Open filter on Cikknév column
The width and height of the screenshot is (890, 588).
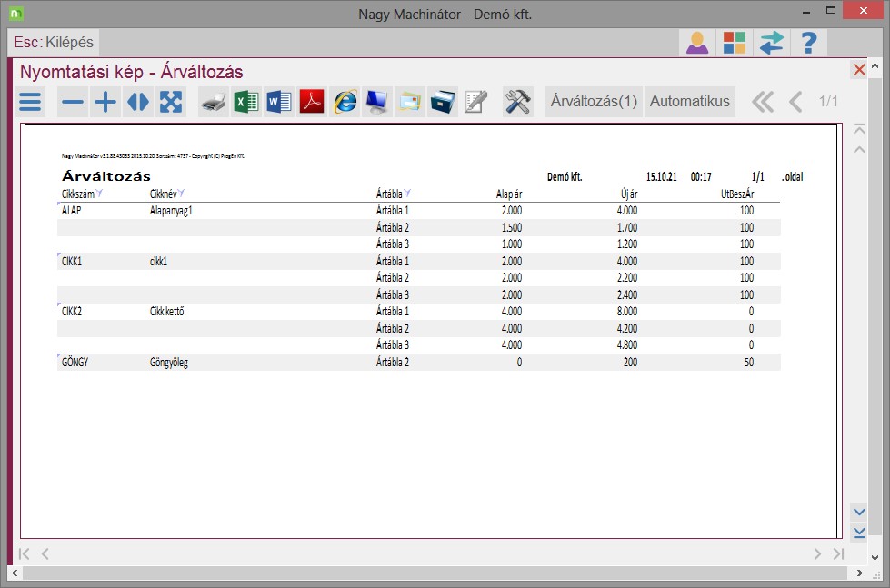(181, 193)
